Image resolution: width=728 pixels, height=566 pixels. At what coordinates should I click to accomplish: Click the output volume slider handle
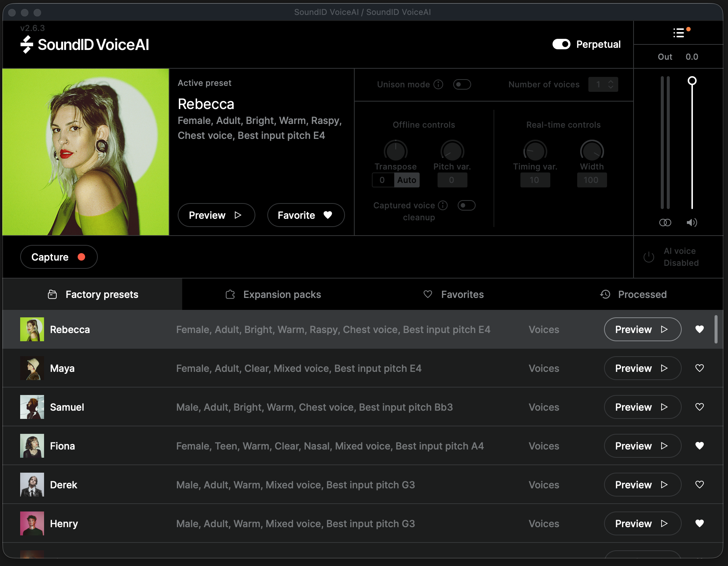692,81
